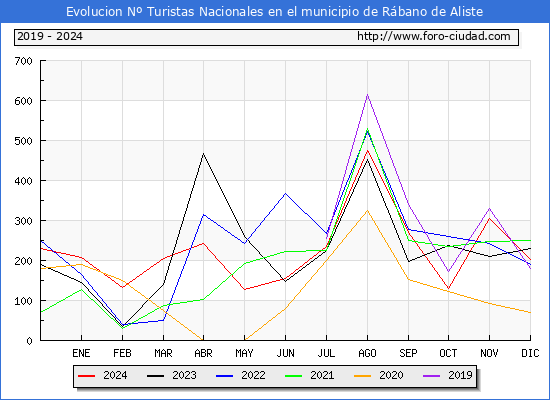Click the 500 y-axis value

coord(24,141)
